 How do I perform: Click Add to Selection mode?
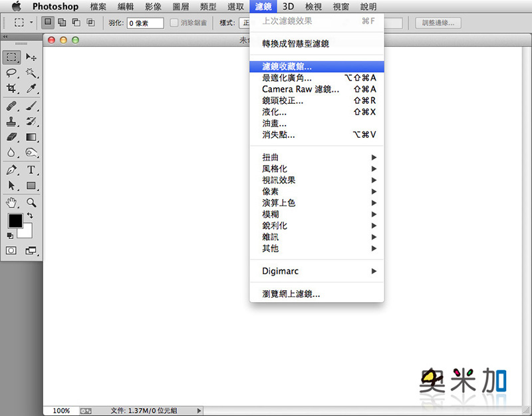(x=62, y=23)
